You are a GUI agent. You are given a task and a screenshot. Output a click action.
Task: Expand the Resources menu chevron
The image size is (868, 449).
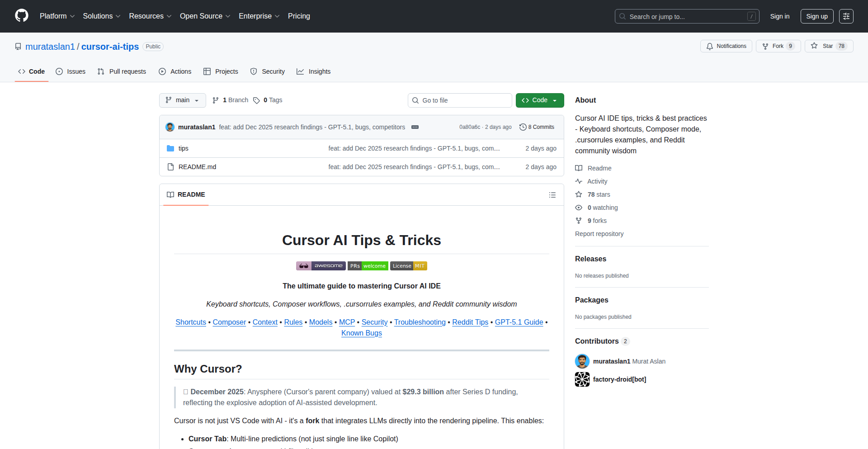169,16
